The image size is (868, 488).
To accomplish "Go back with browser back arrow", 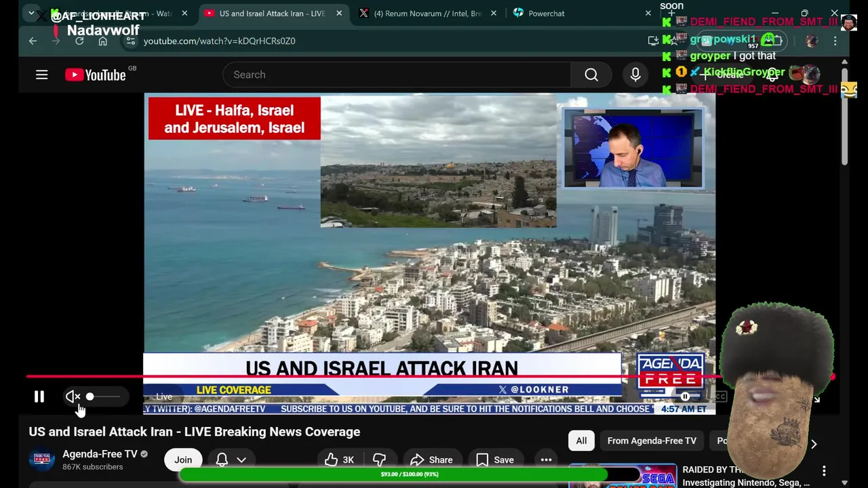I will (x=33, y=41).
